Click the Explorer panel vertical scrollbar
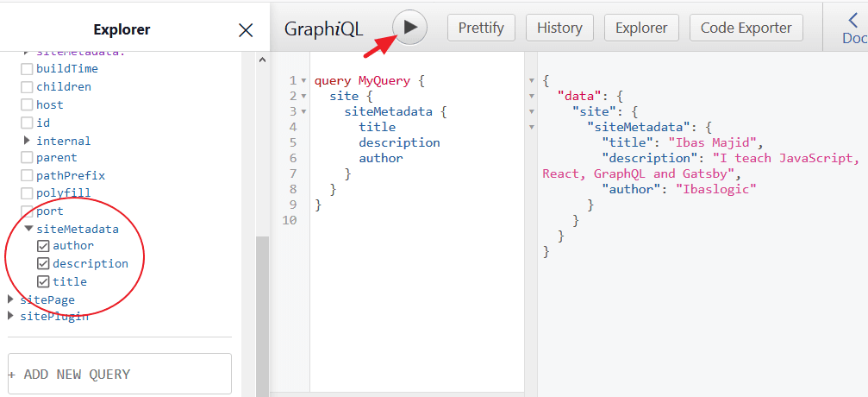868x397 pixels. pos(262,311)
